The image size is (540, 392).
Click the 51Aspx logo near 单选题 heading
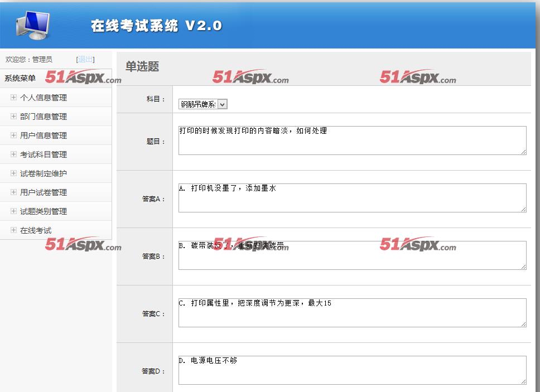click(x=249, y=78)
